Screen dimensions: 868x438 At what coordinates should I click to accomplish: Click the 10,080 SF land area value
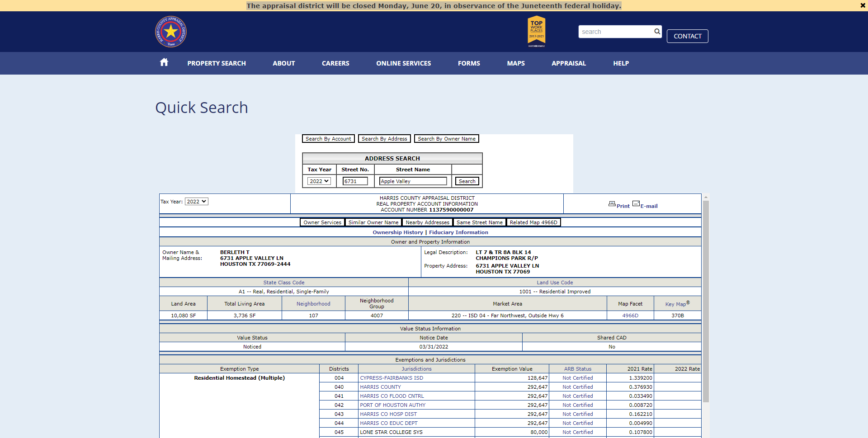click(x=183, y=316)
